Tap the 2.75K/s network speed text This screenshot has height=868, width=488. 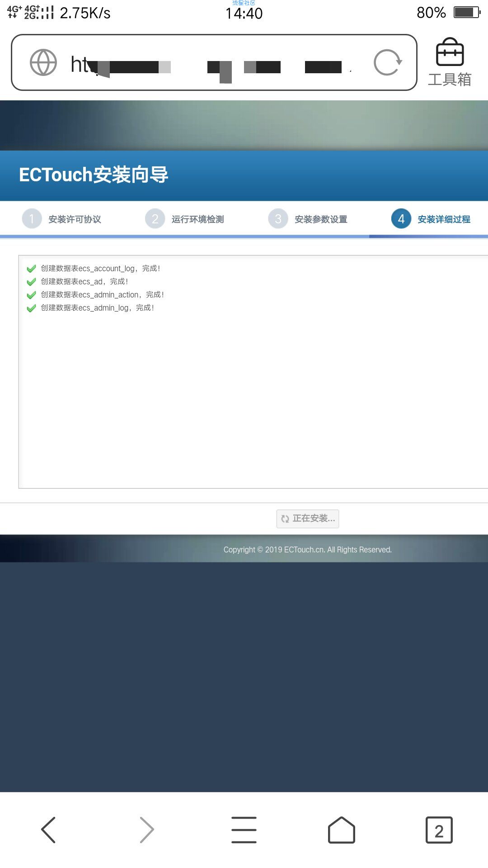(85, 13)
